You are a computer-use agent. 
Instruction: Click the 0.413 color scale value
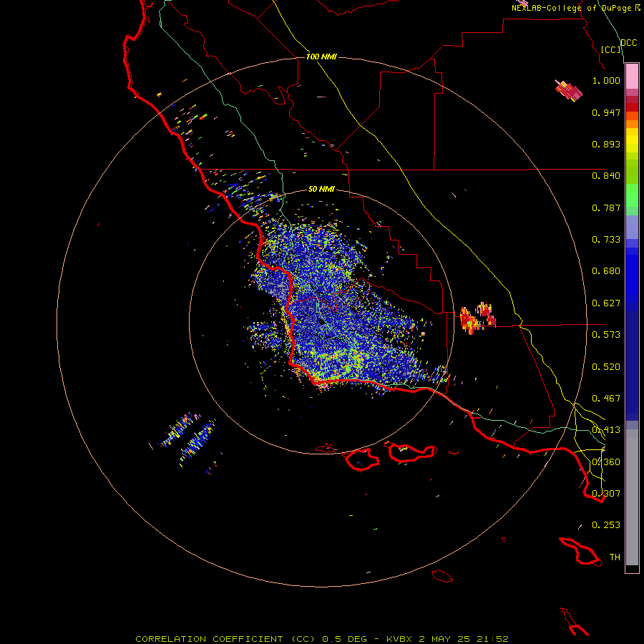606,430
